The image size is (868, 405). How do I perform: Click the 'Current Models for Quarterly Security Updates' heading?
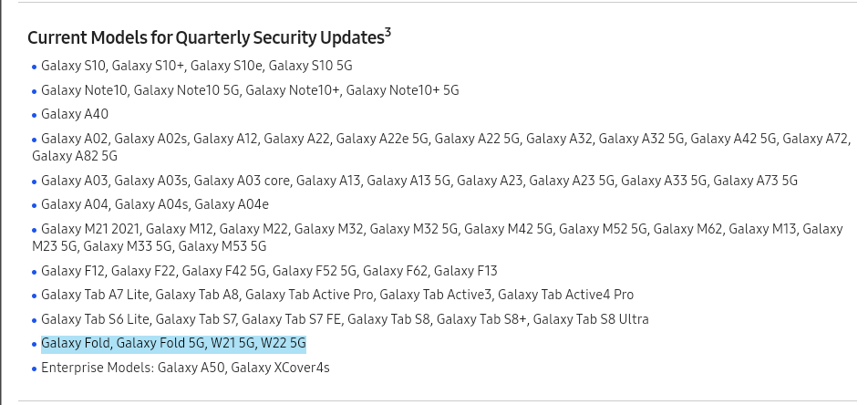pyautogui.click(x=204, y=38)
